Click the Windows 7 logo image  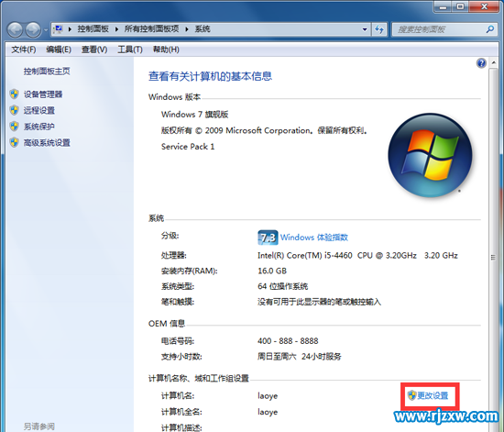(x=430, y=155)
